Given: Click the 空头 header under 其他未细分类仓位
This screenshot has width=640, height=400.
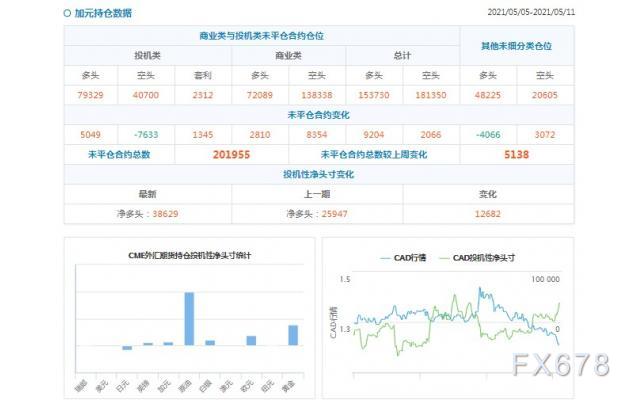Looking at the screenshot, I should coord(545,76).
